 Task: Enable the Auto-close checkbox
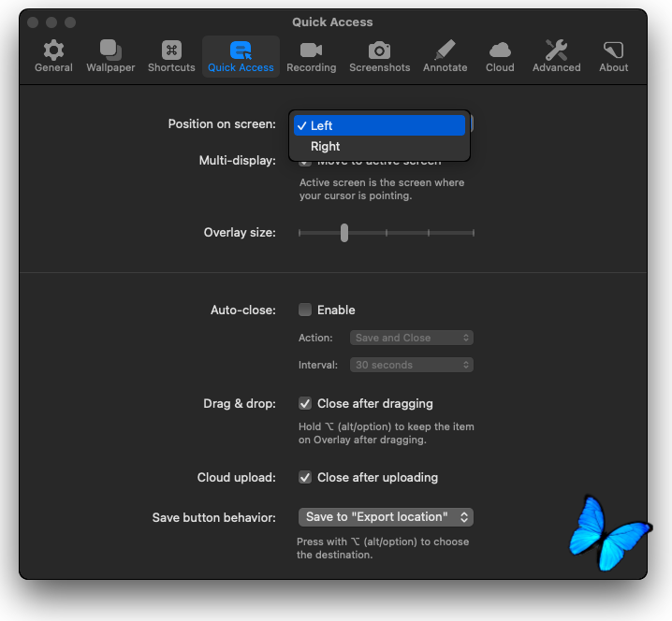pos(305,310)
